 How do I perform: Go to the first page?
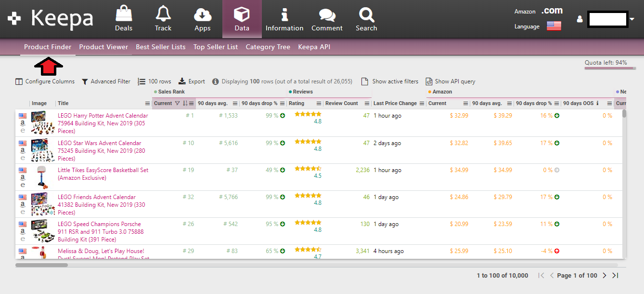click(x=541, y=275)
